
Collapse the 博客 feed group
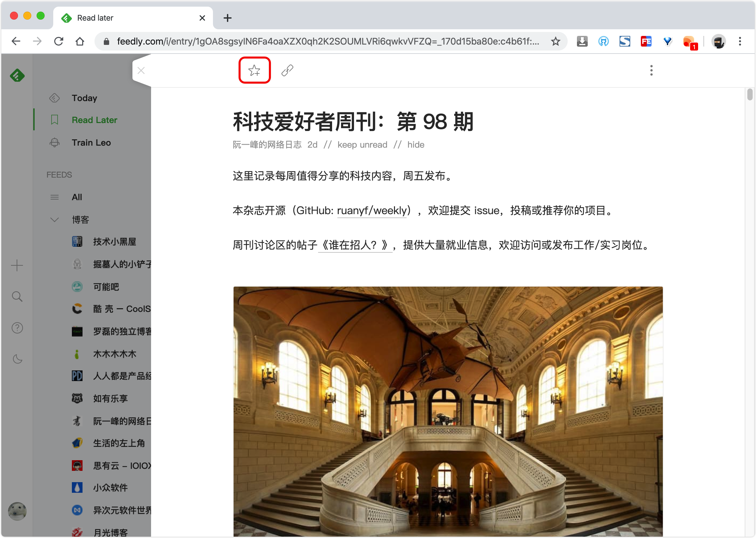pos(54,219)
